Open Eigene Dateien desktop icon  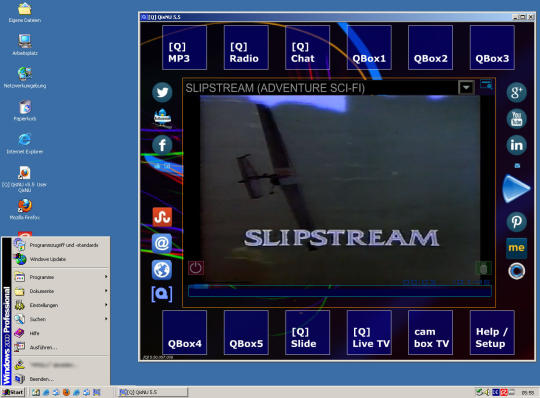[25, 12]
